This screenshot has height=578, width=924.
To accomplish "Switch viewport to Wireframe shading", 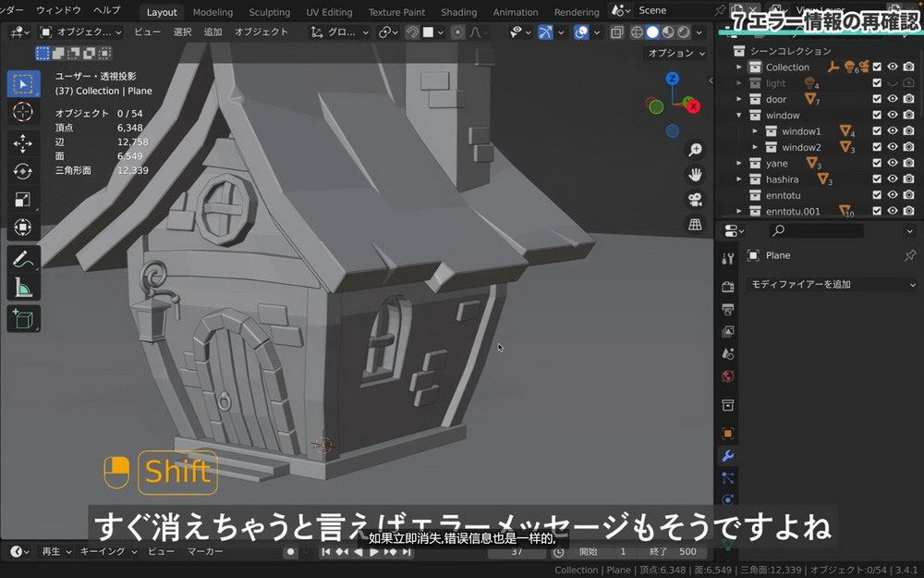I will (637, 31).
